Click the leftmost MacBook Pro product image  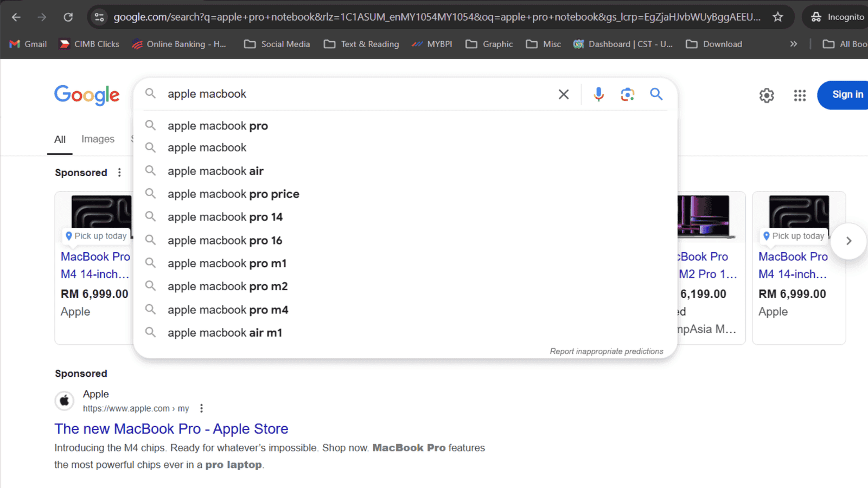103,213
